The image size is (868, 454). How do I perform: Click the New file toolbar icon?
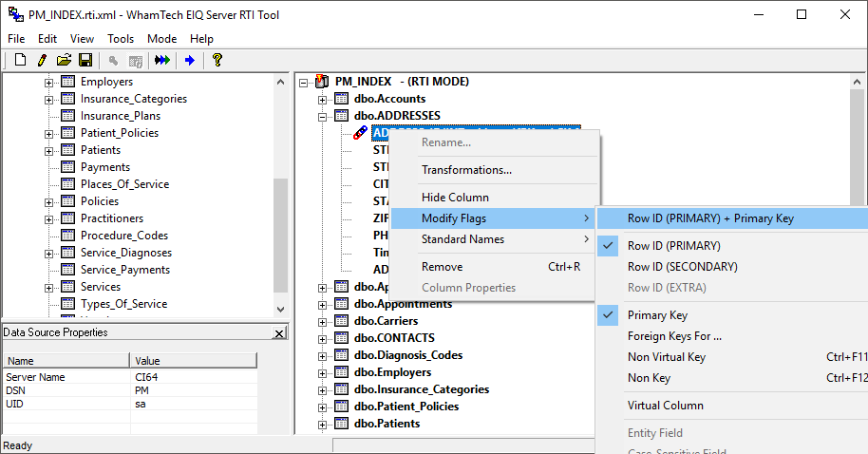pyautogui.click(x=21, y=60)
